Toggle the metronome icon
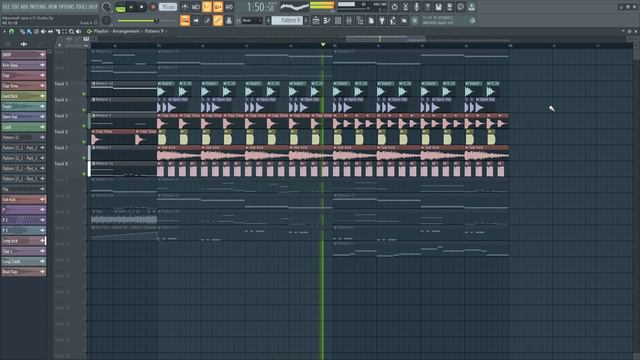This screenshot has height=360, width=640. (x=185, y=7)
